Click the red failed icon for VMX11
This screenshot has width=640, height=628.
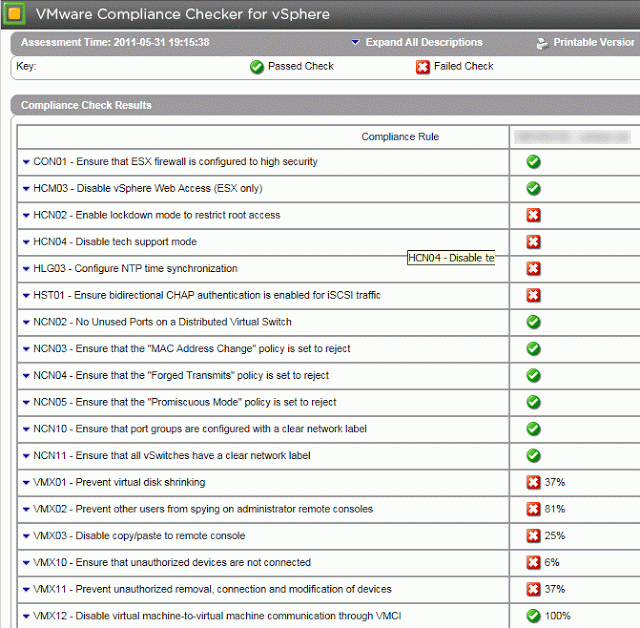533,589
